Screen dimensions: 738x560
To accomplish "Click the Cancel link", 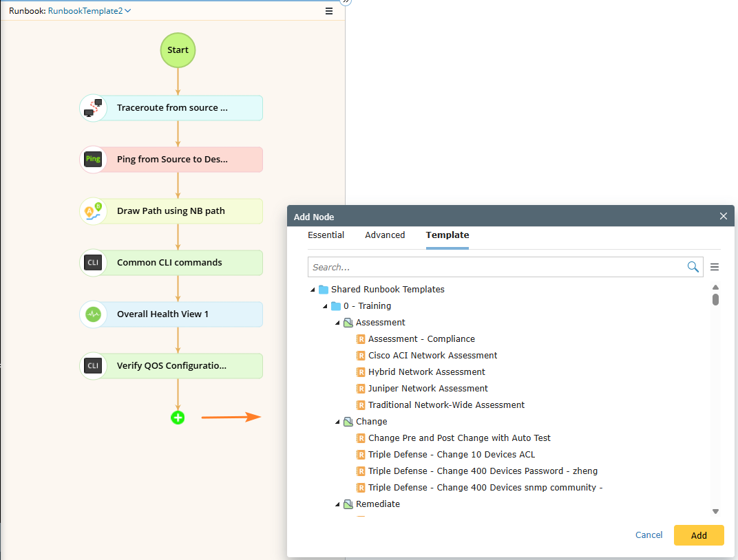I will tap(649, 535).
